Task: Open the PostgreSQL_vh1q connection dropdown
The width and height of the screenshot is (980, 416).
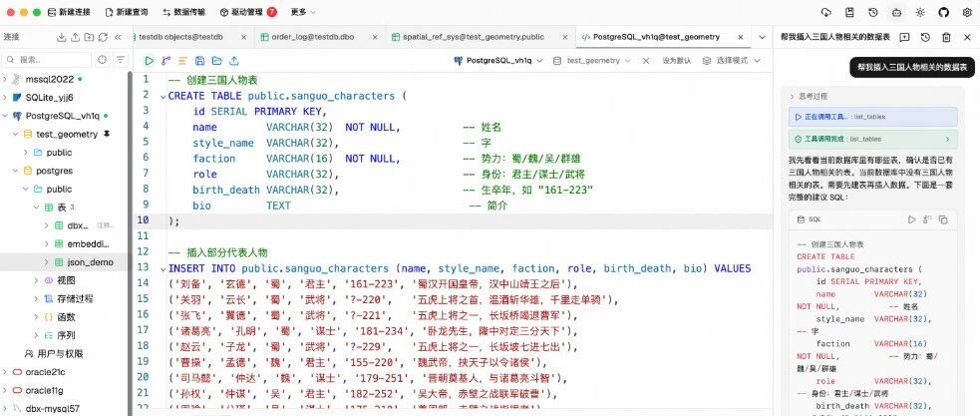Action: click(x=498, y=61)
